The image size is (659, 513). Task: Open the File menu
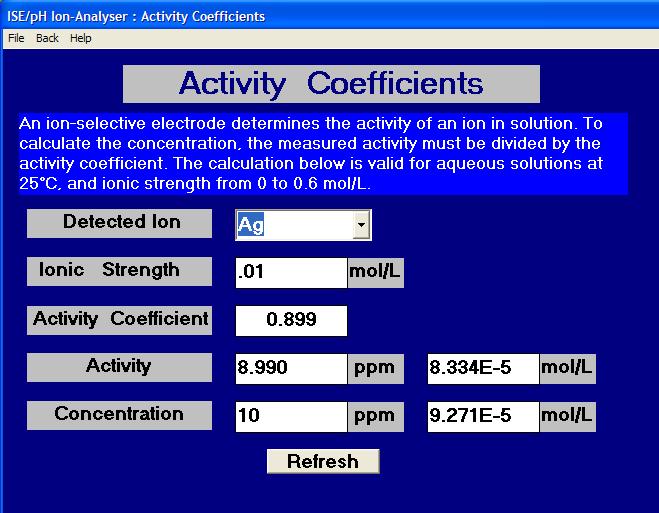pyautogui.click(x=16, y=38)
